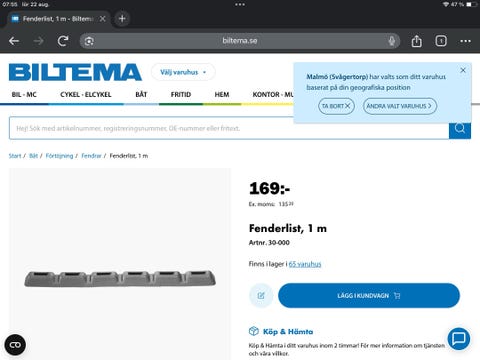
Task: Open the CYKEL - ELCYKEL menu category
Action: [x=86, y=95]
